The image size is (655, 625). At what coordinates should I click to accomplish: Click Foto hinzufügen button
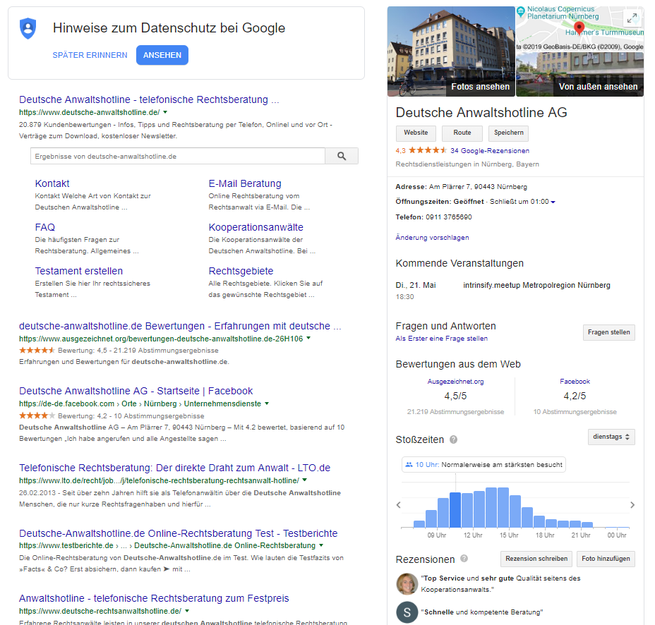click(606, 559)
